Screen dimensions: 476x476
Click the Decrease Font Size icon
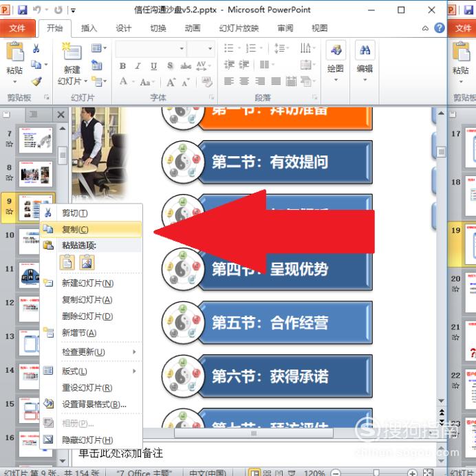[186, 82]
